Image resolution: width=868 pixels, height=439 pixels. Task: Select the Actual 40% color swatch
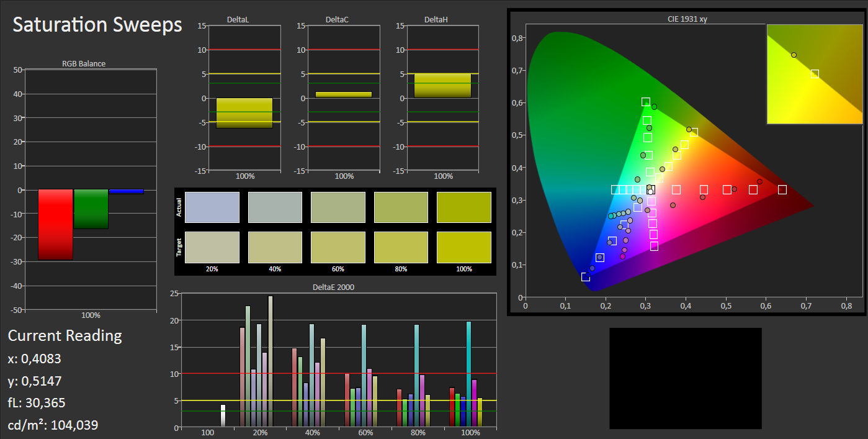tap(275, 207)
